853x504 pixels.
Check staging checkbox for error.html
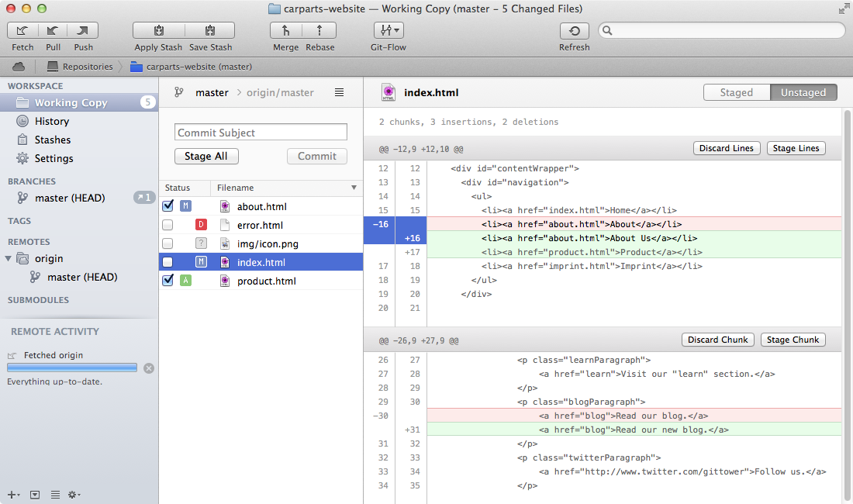167,225
